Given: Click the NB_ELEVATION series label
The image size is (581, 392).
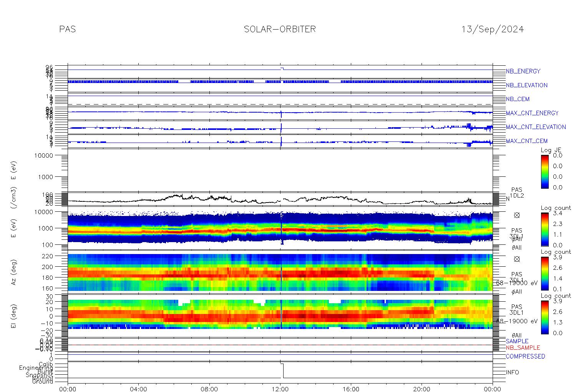Looking at the screenshot, I should (x=526, y=85).
